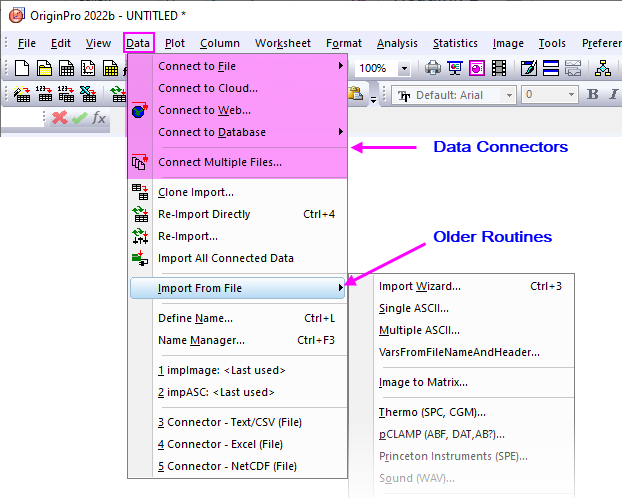Choose Define Name...
Image resolution: width=622 pixels, height=498 pixels.
pos(237,318)
